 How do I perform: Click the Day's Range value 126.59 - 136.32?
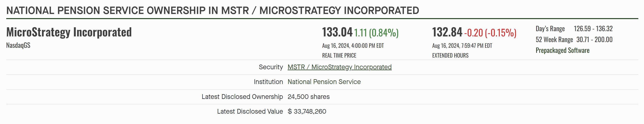coord(593,29)
